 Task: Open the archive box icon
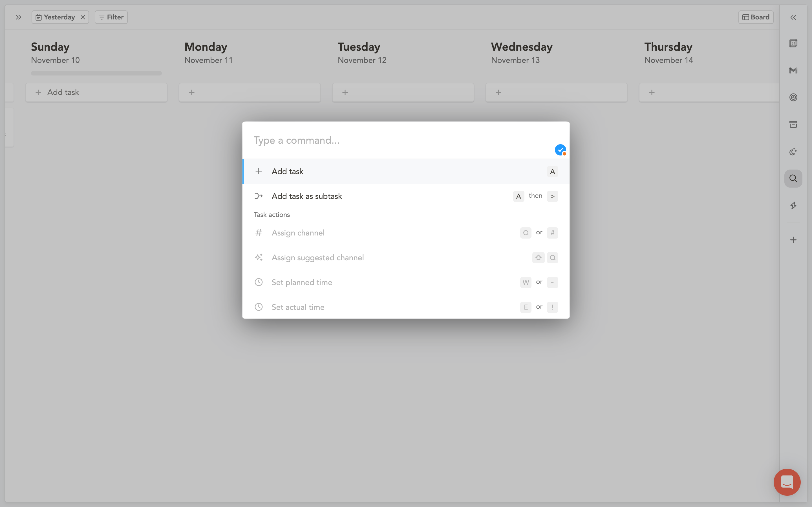[793, 124]
